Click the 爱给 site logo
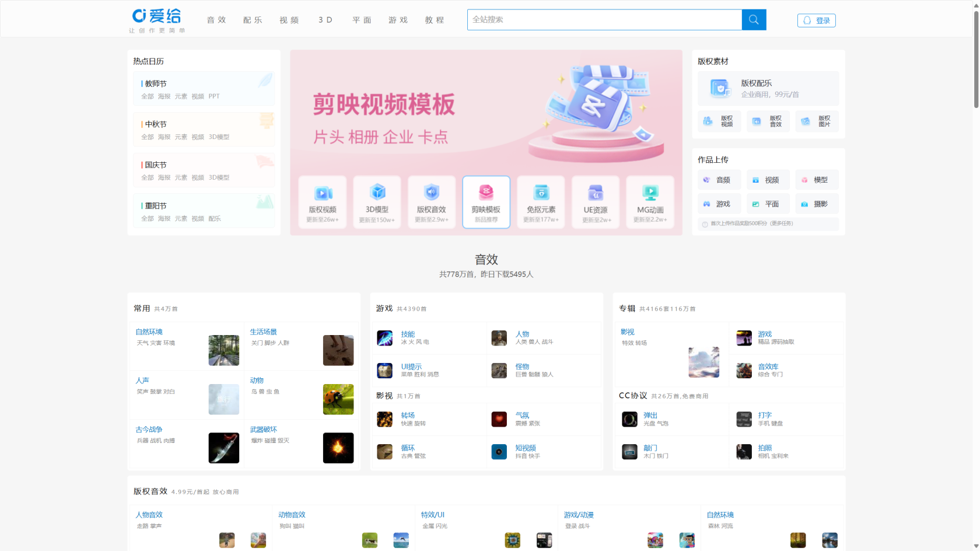The height and width of the screenshot is (551, 980). pos(157,20)
